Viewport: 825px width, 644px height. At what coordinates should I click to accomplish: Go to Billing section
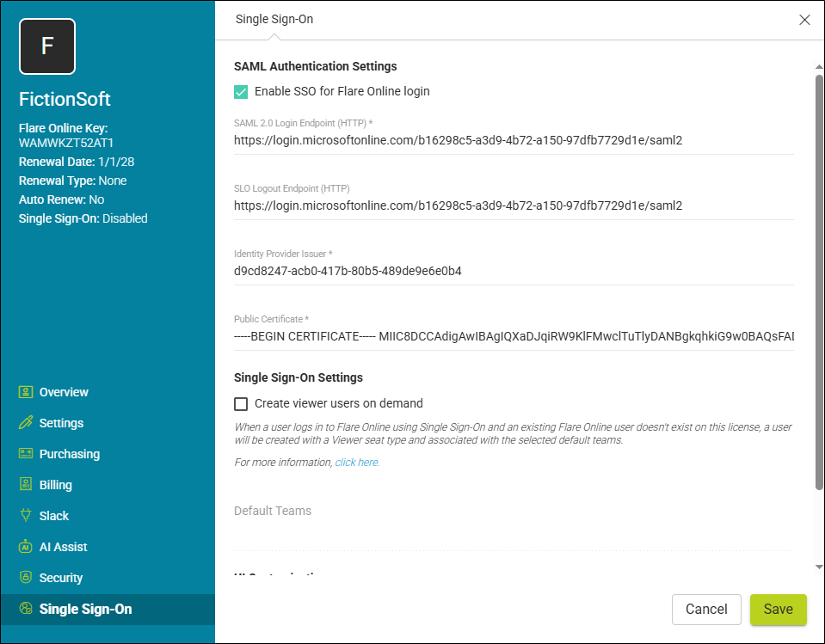56,485
